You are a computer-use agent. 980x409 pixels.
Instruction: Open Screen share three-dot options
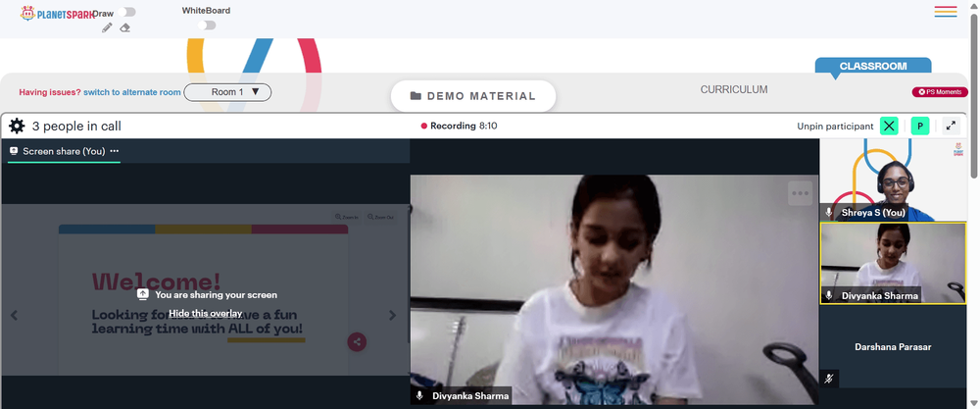115,151
